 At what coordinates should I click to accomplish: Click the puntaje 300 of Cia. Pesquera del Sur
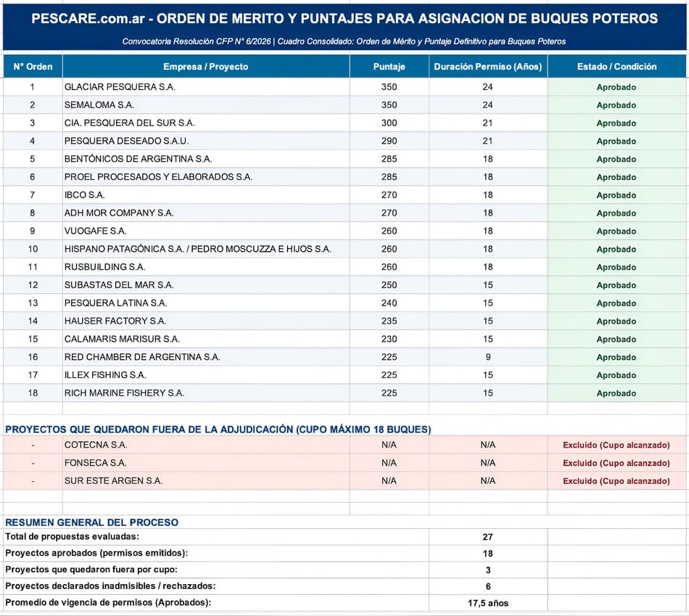(389, 123)
